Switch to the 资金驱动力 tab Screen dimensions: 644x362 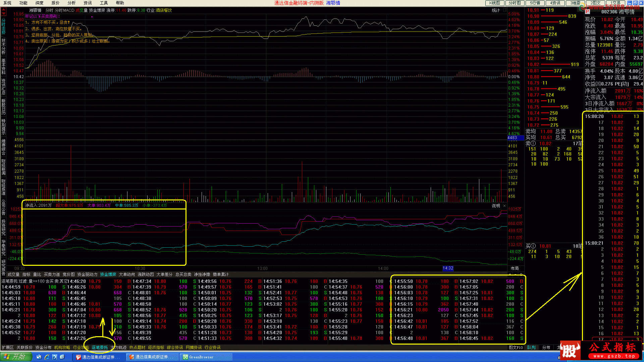[x=87, y=275]
